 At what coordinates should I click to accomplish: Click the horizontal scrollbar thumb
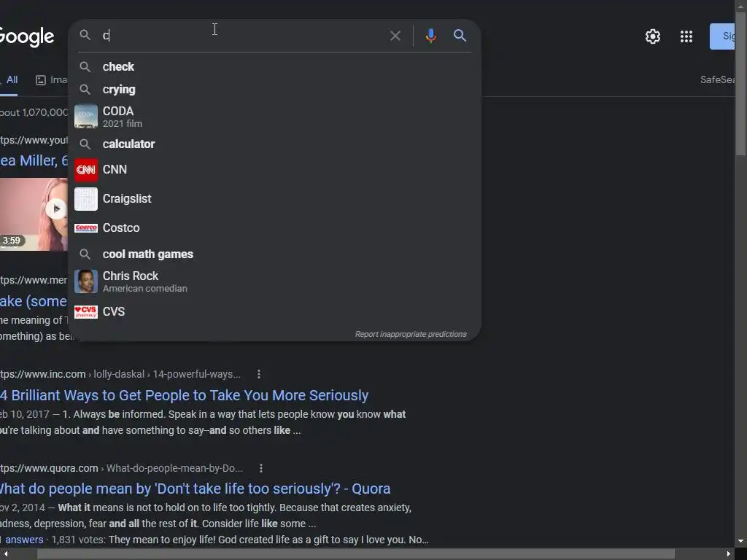(x=356, y=554)
